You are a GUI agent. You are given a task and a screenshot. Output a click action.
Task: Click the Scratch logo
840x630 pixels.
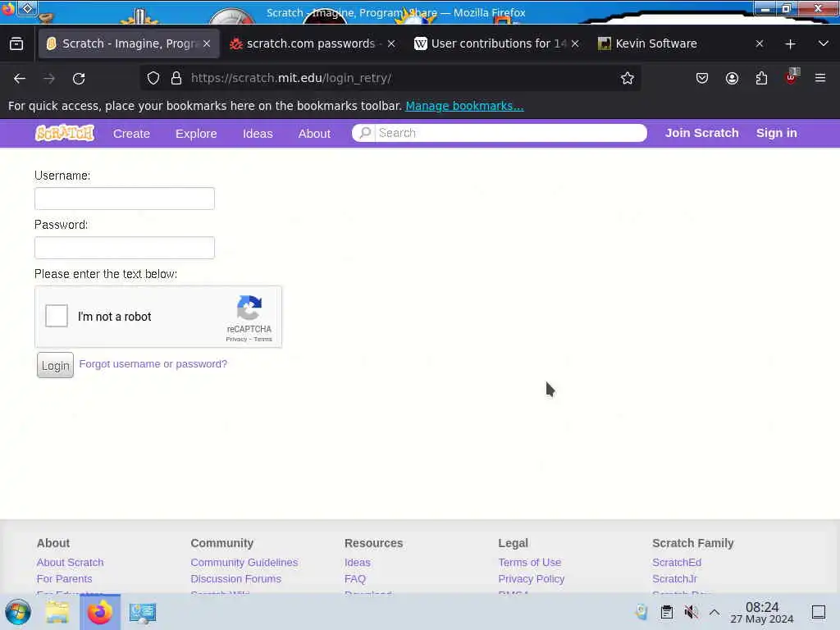click(x=65, y=133)
